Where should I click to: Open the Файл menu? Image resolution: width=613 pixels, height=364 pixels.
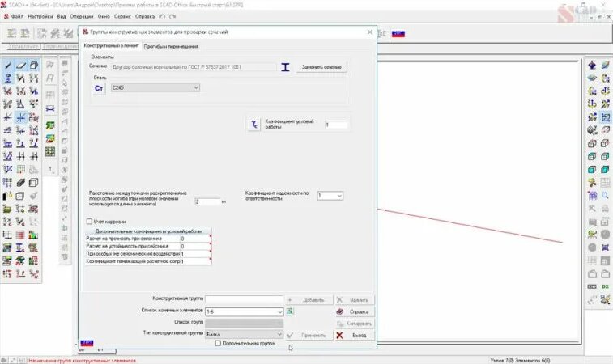tap(17, 16)
